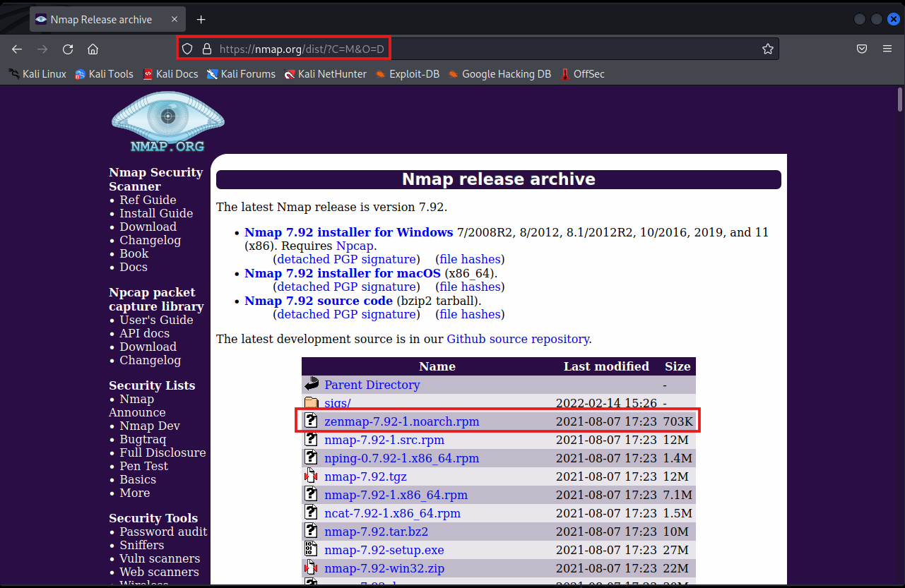
Task: Open the Kali Tools bookmark
Action: pos(104,73)
